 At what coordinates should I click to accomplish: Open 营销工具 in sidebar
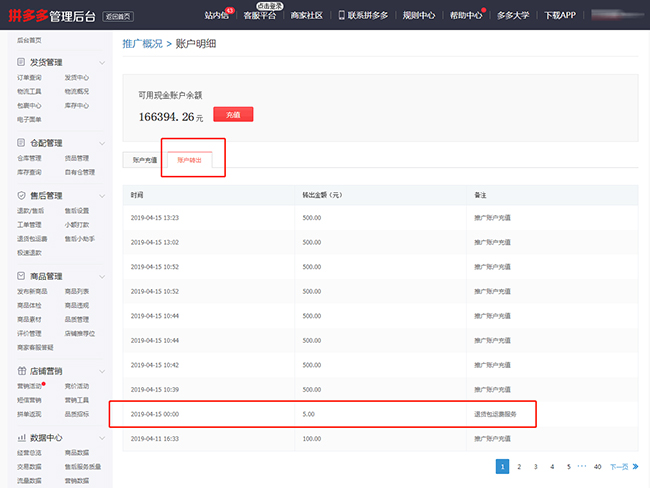(77, 400)
